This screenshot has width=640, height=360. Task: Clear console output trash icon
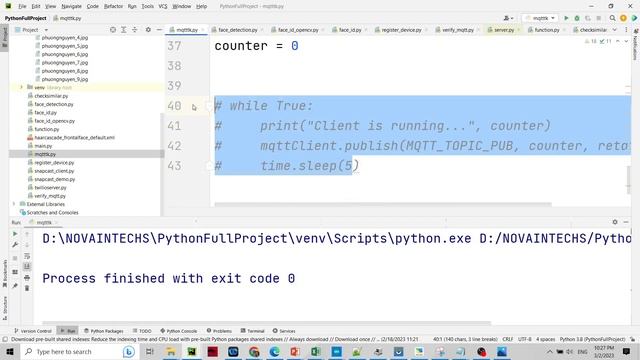coord(27,288)
